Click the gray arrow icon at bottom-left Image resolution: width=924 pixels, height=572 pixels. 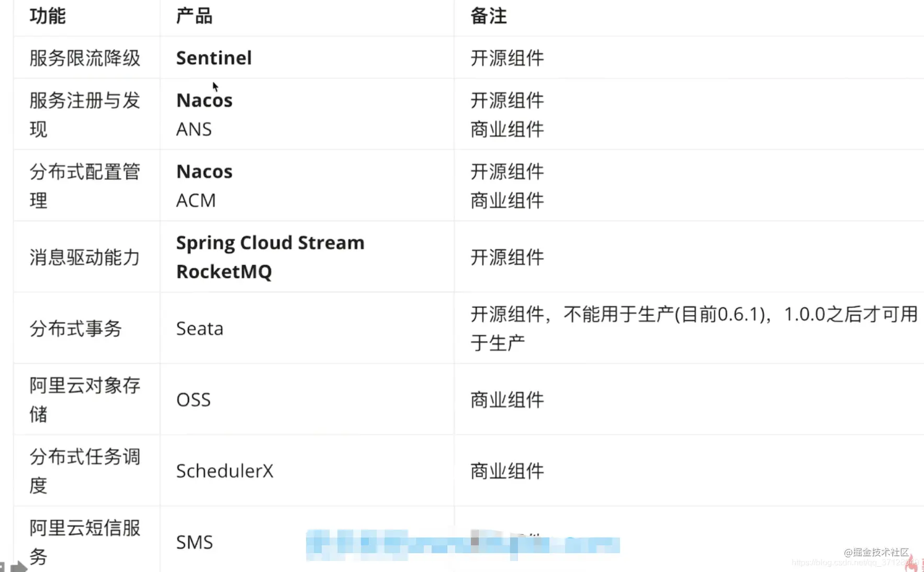18,566
